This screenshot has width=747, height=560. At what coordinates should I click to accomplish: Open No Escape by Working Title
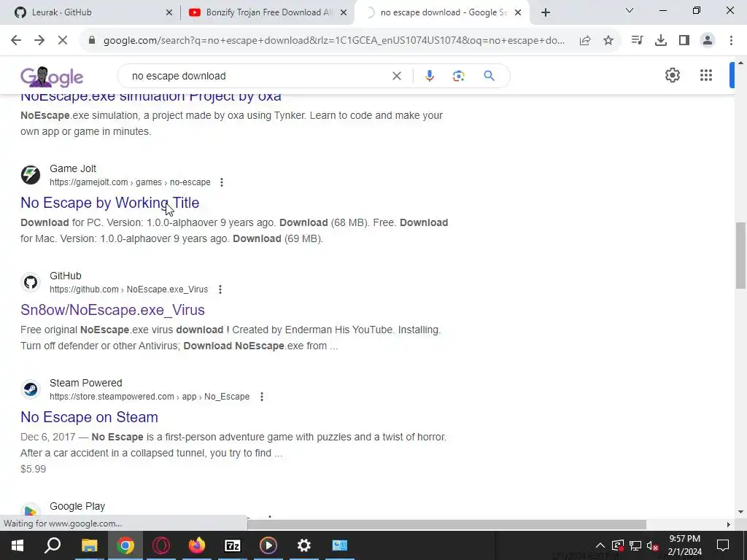coord(109,203)
